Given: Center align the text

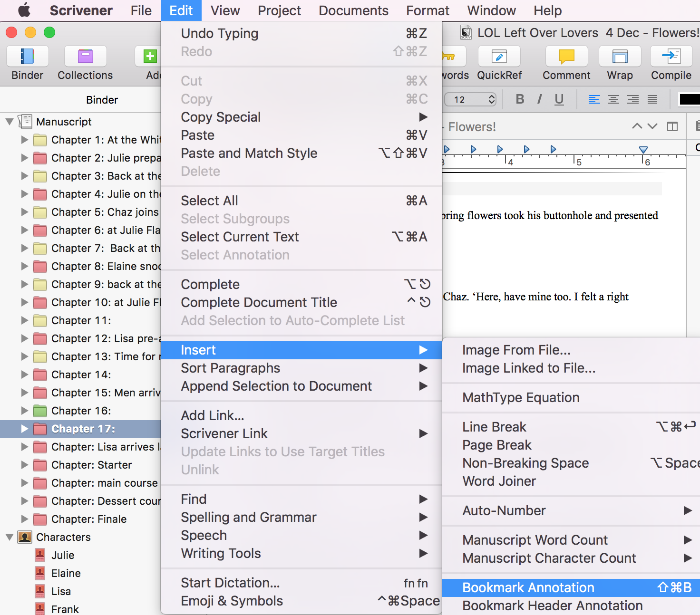Looking at the screenshot, I should pyautogui.click(x=613, y=99).
